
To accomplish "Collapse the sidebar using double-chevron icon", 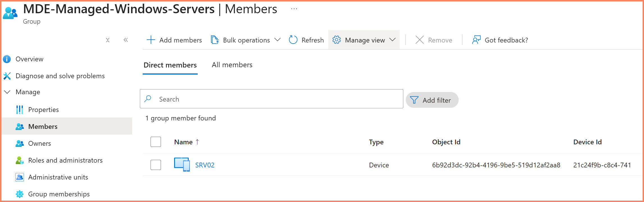I will (126, 40).
